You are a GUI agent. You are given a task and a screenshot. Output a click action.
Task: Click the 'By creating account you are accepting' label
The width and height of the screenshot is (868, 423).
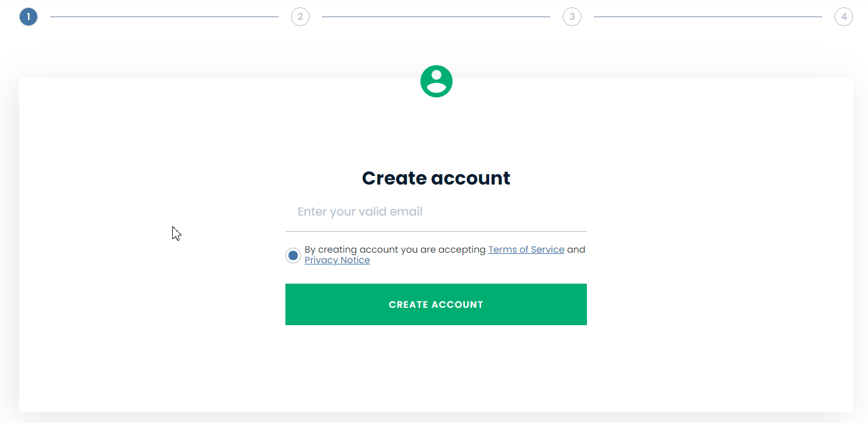tap(395, 250)
